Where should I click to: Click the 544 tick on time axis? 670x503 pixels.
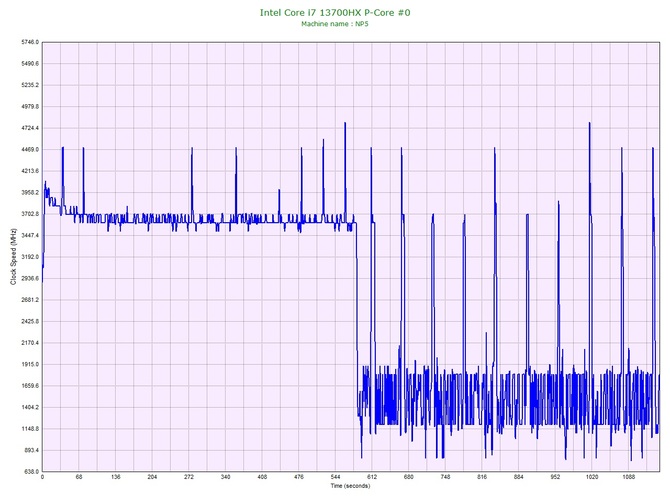pyautogui.click(x=336, y=477)
